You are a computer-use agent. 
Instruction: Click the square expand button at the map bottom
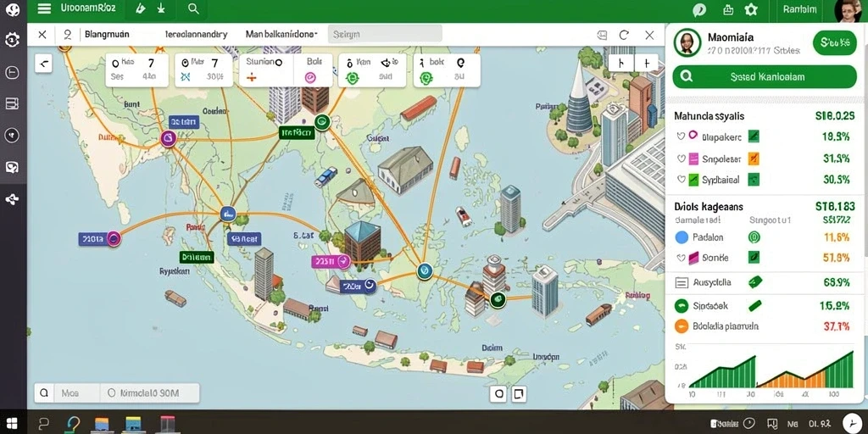(x=519, y=394)
